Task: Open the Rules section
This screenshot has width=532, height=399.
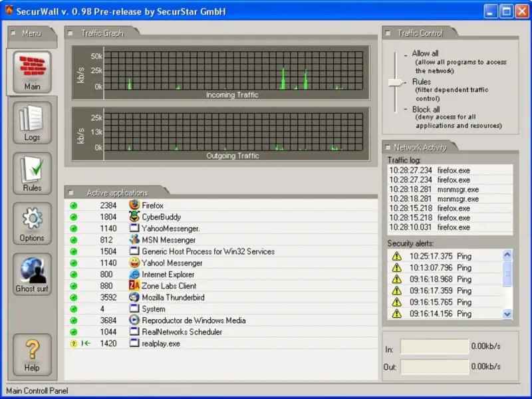Action: (x=32, y=173)
